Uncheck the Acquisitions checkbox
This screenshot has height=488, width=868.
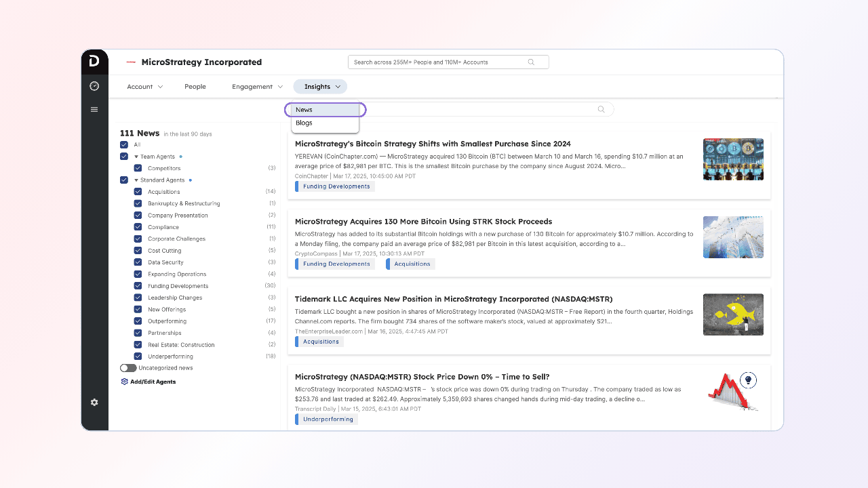click(138, 192)
